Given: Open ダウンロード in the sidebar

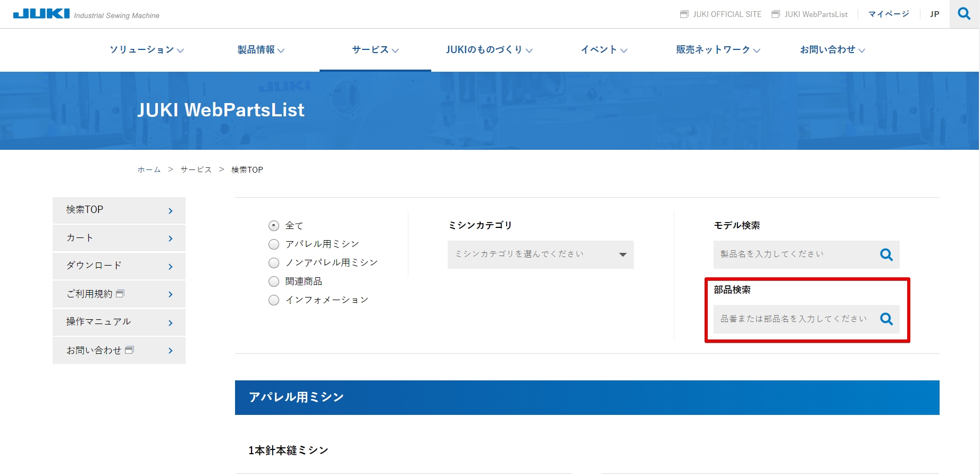Looking at the screenshot, I should [119, 266].
